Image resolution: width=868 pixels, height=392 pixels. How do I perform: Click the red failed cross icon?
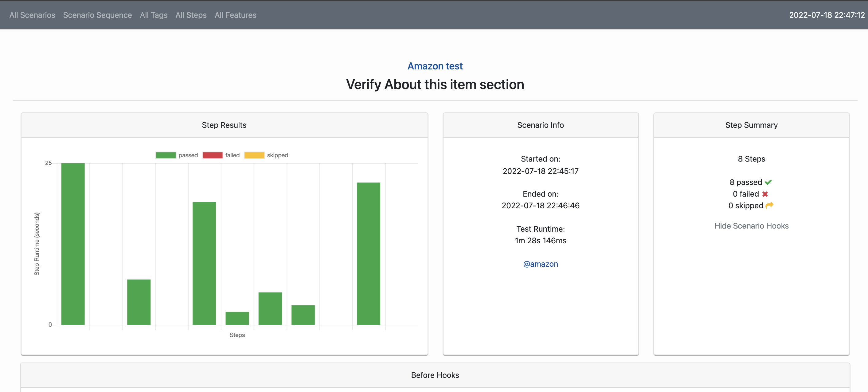(x=765, y=194)
